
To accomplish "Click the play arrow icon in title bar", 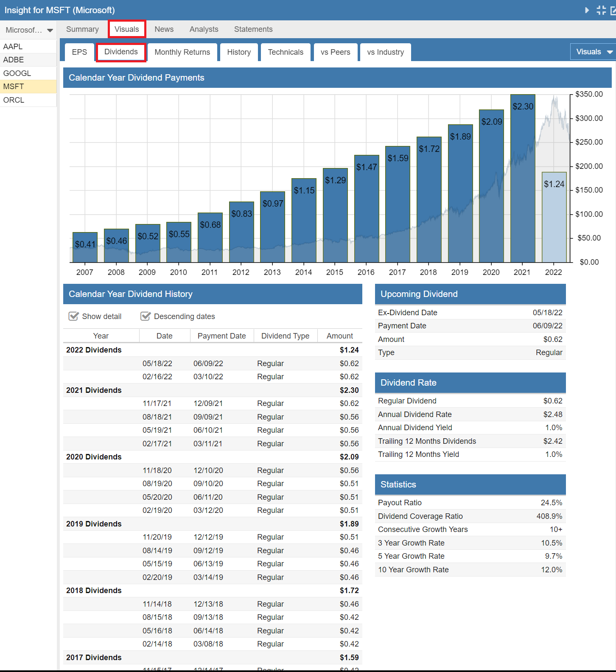I will [587, 10].
